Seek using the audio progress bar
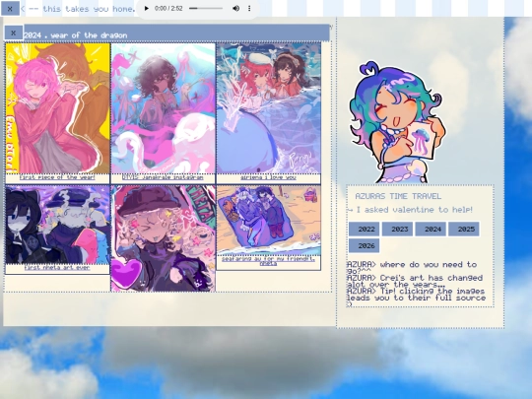 206,8
